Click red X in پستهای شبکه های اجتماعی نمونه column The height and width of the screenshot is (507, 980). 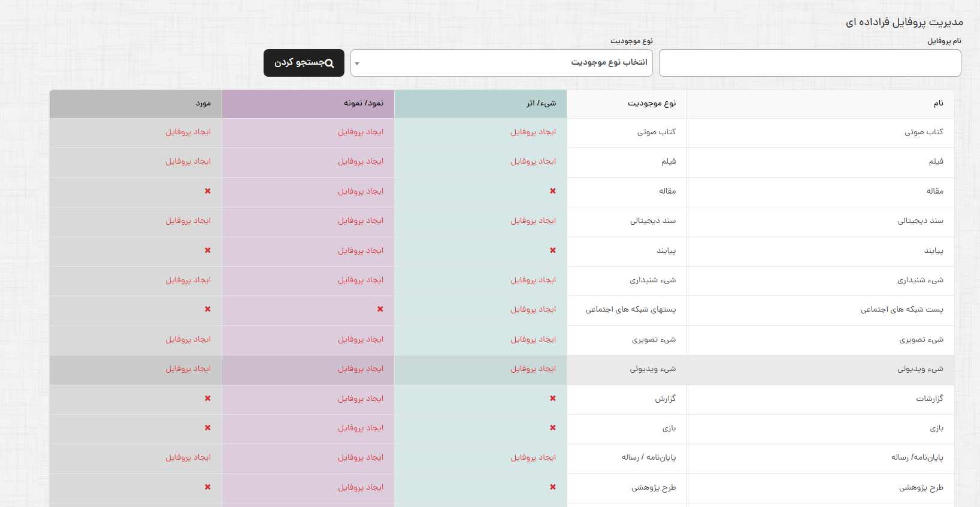pyautogui.click(x=380, y=309)
